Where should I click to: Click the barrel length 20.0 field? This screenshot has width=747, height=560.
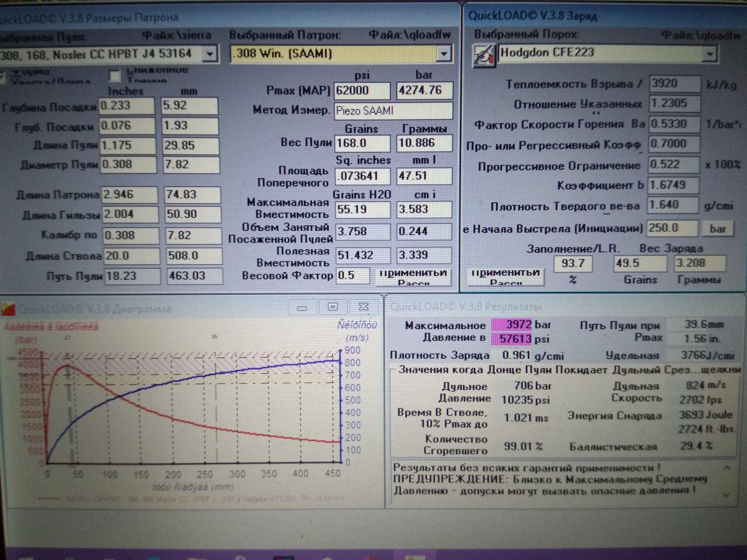[131, 256]
